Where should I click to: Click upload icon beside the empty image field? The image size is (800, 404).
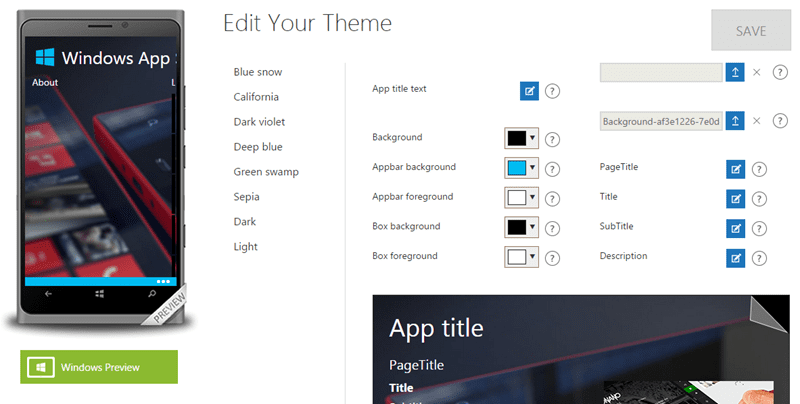tap(735, 72)
